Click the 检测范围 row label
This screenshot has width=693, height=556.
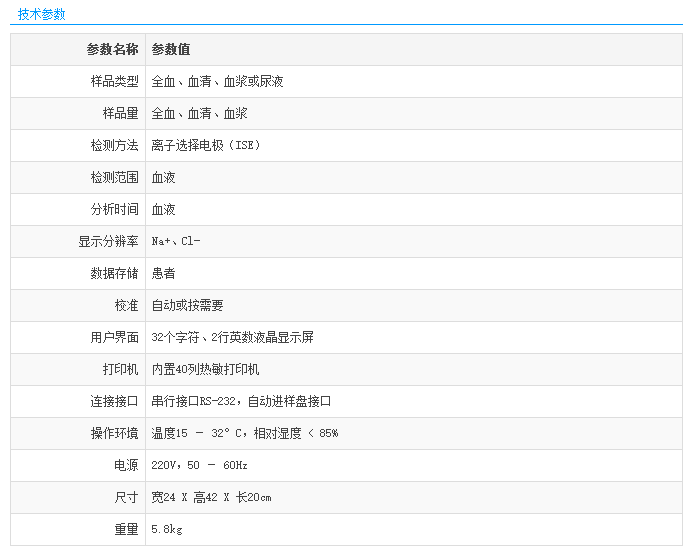(114, 177)
